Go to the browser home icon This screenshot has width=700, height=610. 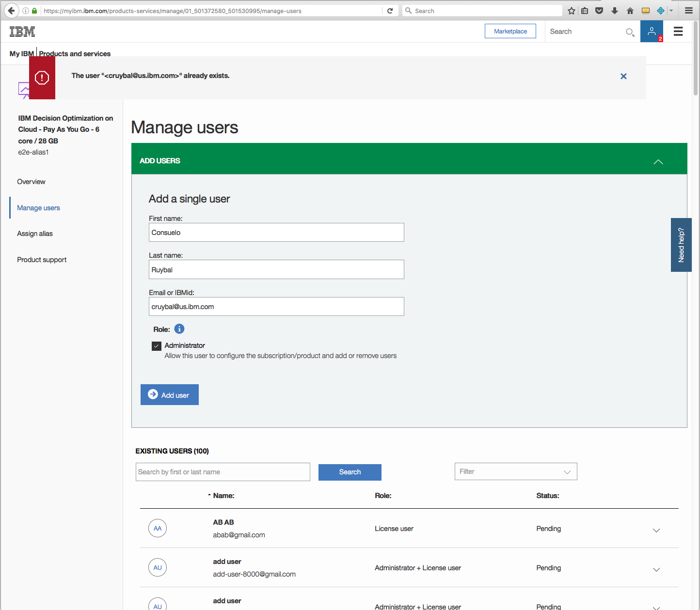pos(630,11)
